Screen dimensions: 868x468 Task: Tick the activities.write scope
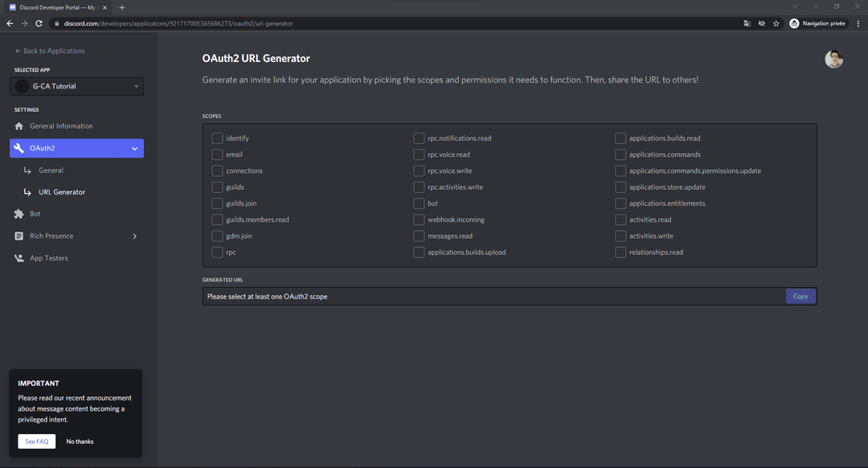(620, 236)
